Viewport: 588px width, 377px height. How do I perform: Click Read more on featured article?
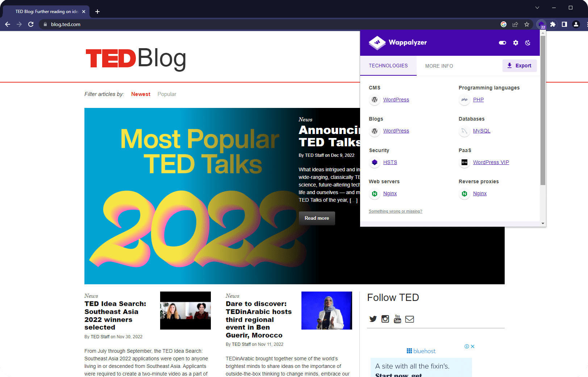coord(317,218)
